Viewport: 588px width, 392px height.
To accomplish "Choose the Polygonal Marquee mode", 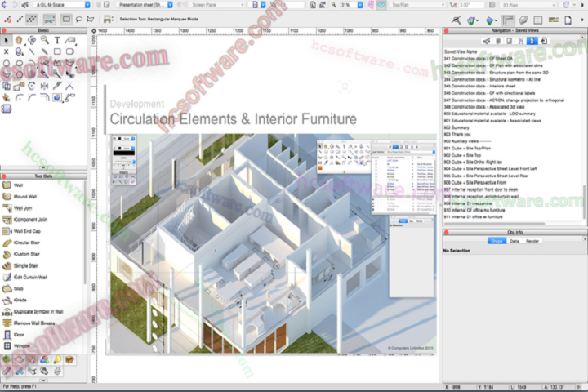I will click(91, 19).
